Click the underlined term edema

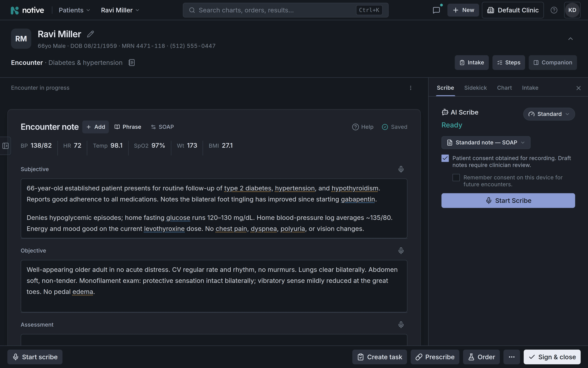point(83,292)
